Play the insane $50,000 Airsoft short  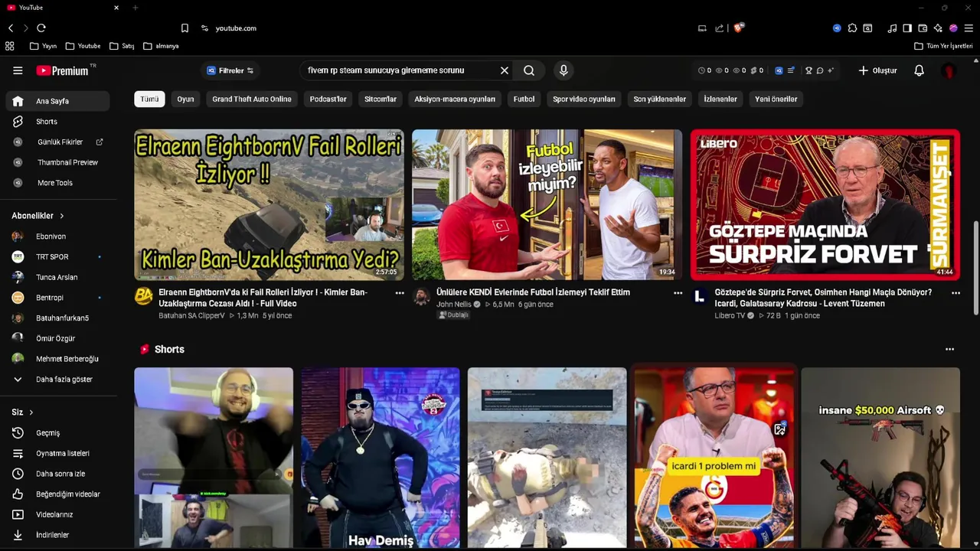(x=880, y=458)
